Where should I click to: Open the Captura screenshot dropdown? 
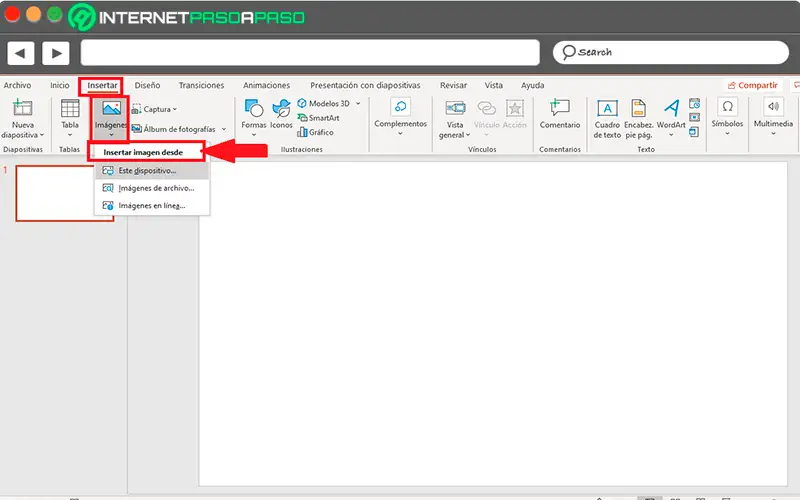(154, 109)
